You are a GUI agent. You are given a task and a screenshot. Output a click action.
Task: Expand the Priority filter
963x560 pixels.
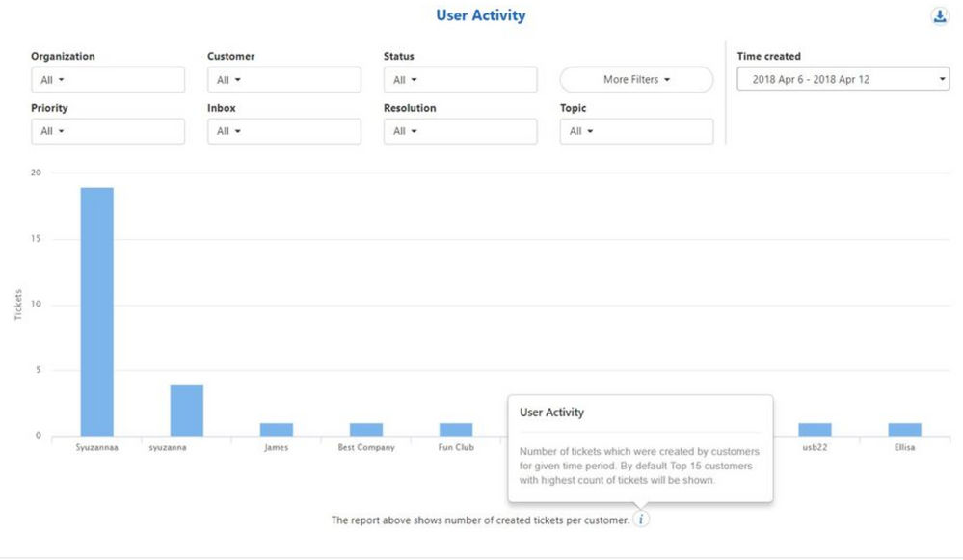pyautogui.click(x=107, y=131)
